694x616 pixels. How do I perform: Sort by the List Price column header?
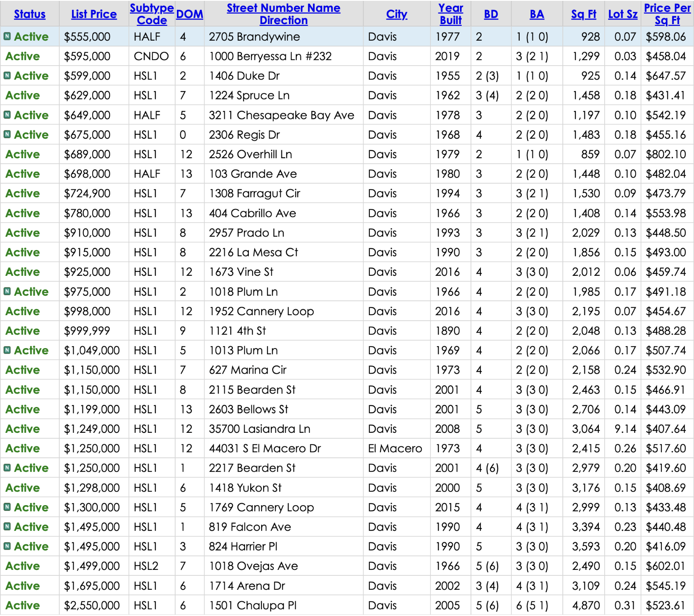click(x=94, y=14)
